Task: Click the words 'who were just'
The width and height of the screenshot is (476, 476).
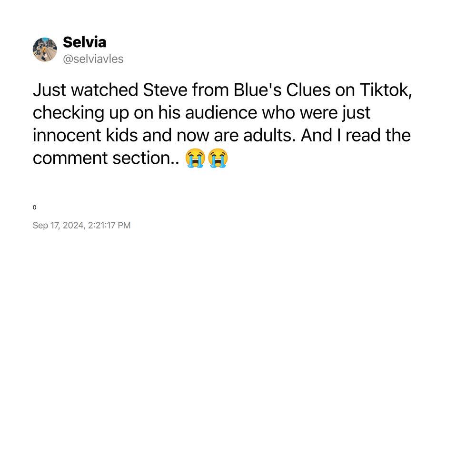Action: tap(316, 113)
